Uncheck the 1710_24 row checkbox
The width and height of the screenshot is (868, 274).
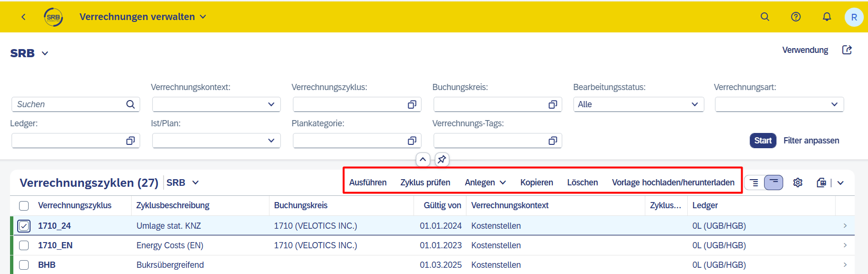point(24,226)
